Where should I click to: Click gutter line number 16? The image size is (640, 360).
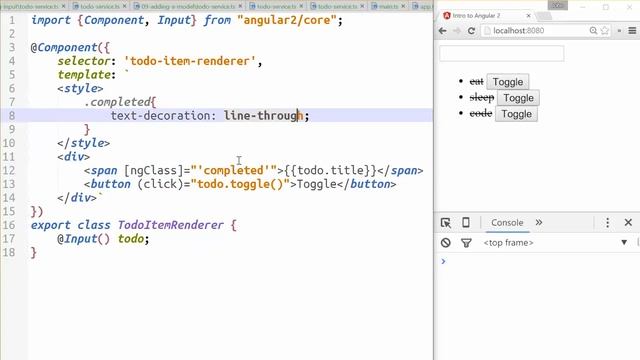point(9,225)
